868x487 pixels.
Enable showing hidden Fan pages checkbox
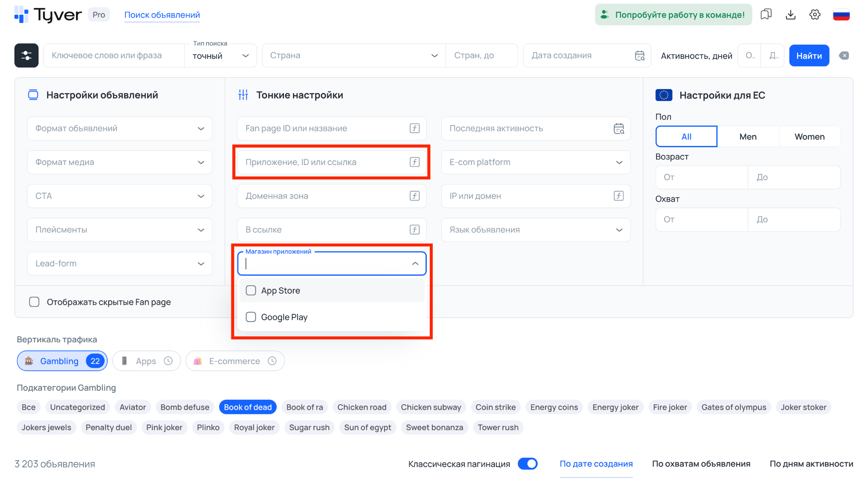tap(34, 302)
